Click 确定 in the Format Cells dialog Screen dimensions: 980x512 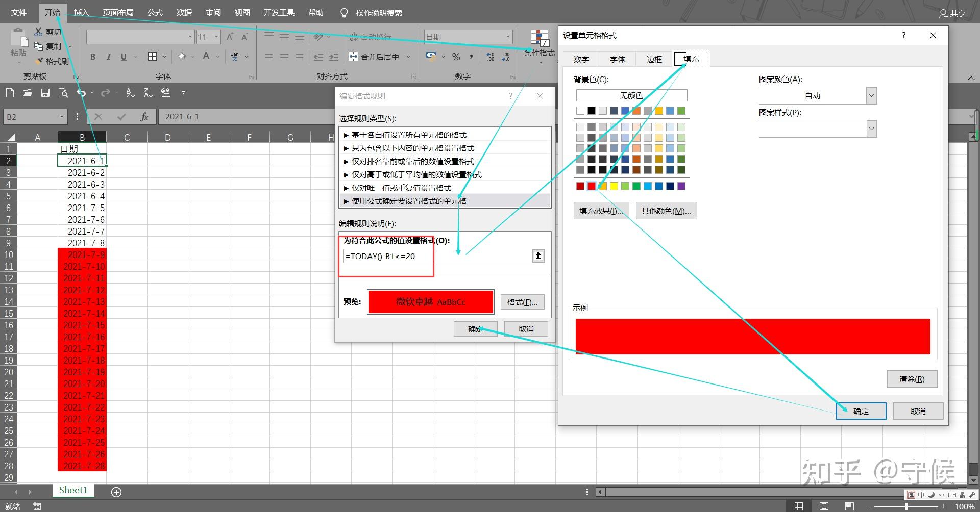click(861, 411)
